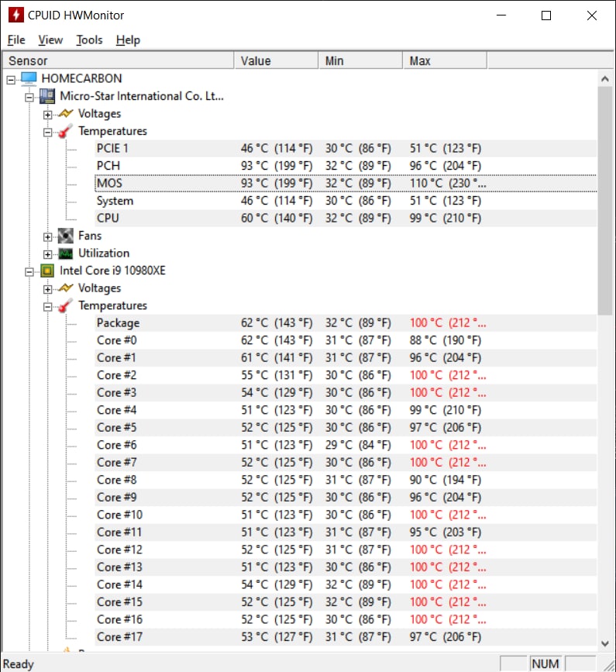Expand the Utilization node
616x672 pixels.
47,254
